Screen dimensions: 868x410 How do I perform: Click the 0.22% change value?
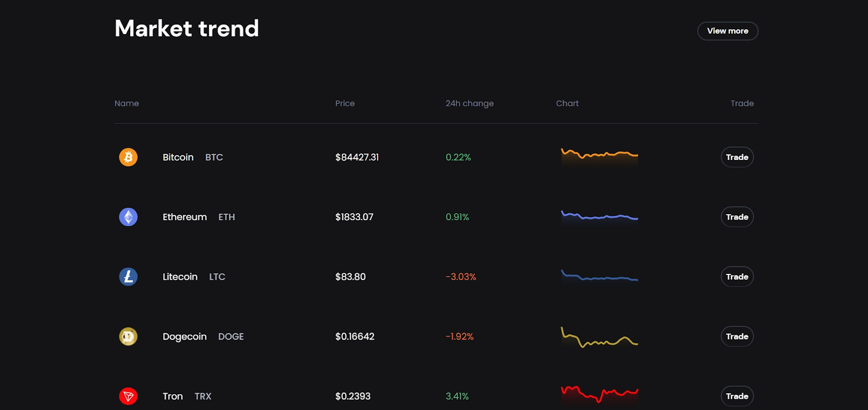click(458, 157)
